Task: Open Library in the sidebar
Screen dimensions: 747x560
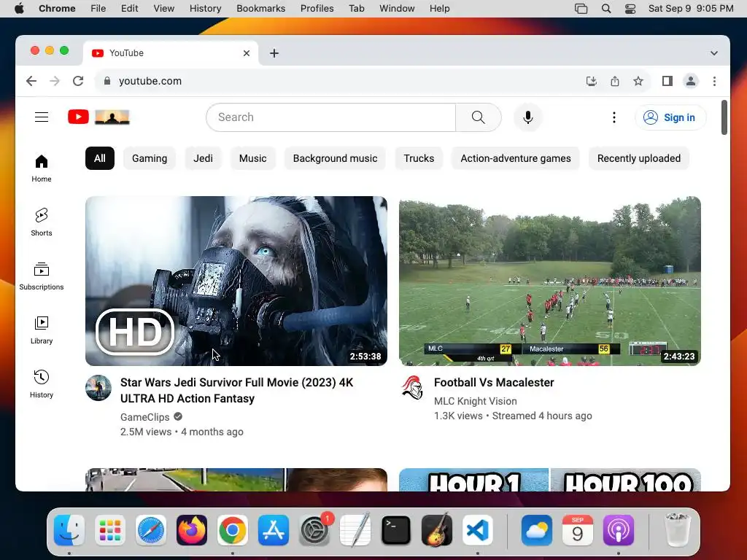Action: (42, 330)
